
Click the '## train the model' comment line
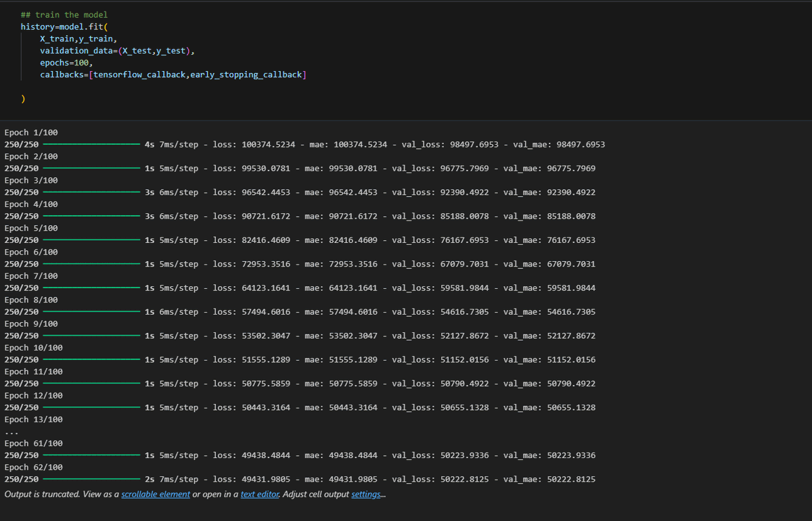pos(64,15)
